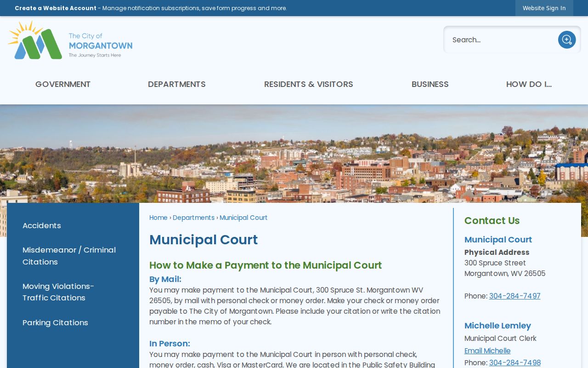Open the City of Morgantown logo homepage
588x368 pixels.
tap(70, 40)
